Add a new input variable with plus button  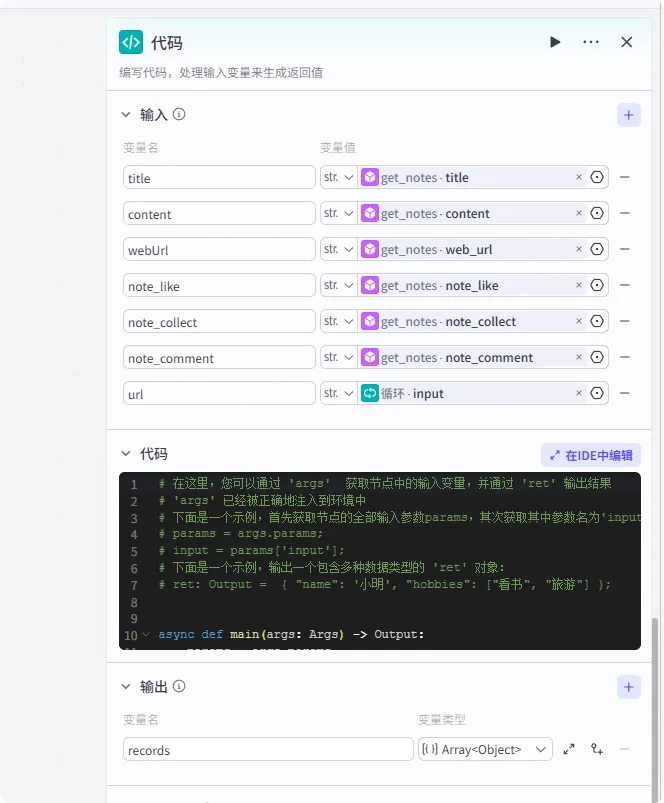pos(629,115)
